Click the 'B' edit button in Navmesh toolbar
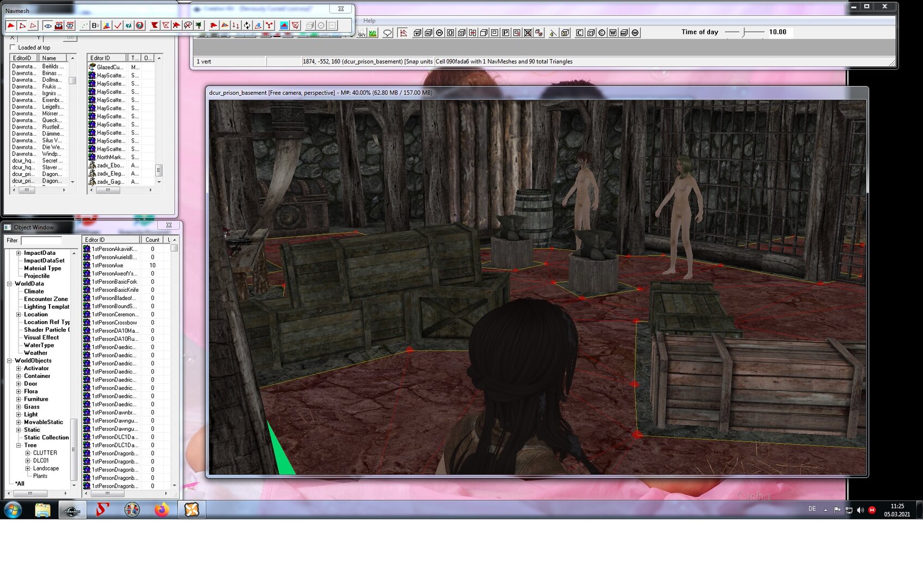Viewport: 923px width, 588px height. (x=95, y=26)
